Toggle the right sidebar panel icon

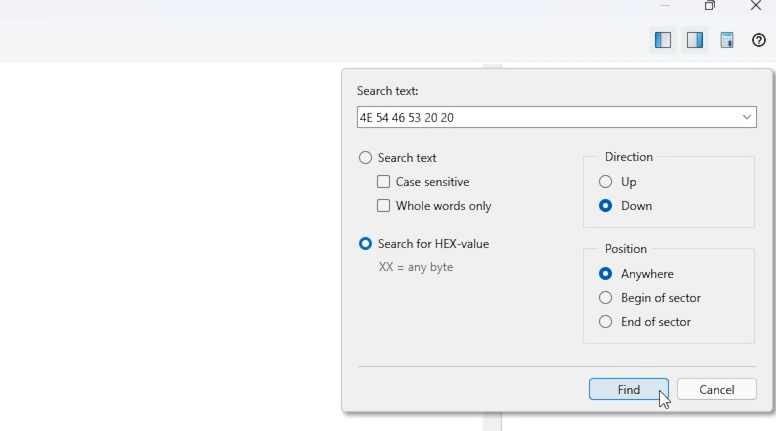695,40
